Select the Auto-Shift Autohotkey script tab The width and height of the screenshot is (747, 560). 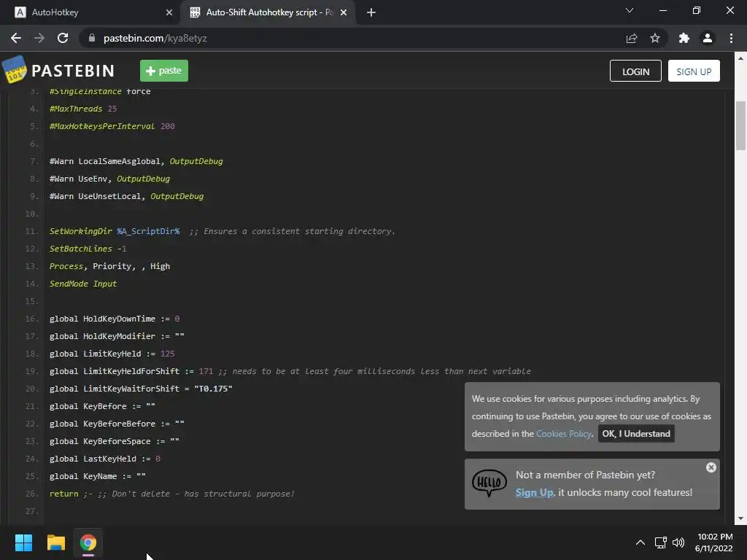tap(268, 12)
